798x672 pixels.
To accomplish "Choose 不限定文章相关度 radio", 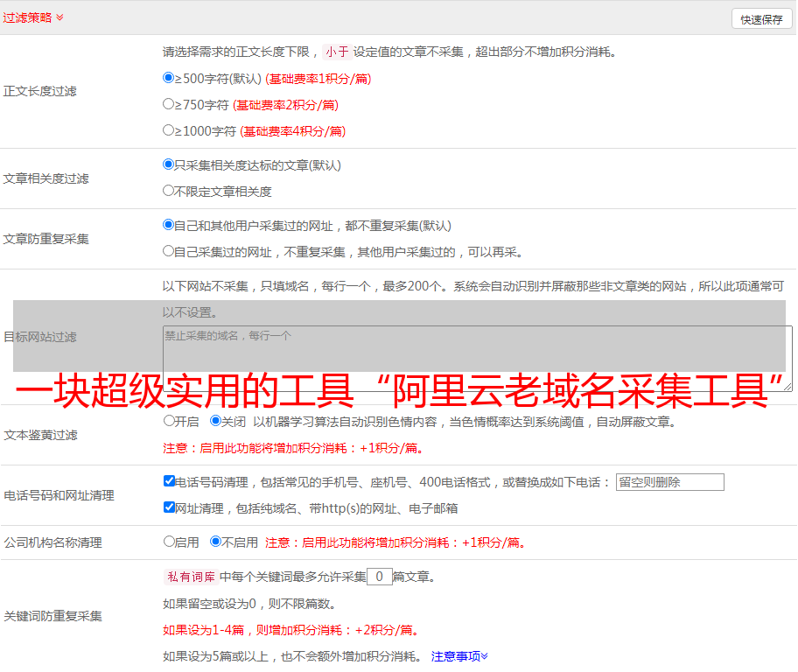I will [x=168, y=191].
